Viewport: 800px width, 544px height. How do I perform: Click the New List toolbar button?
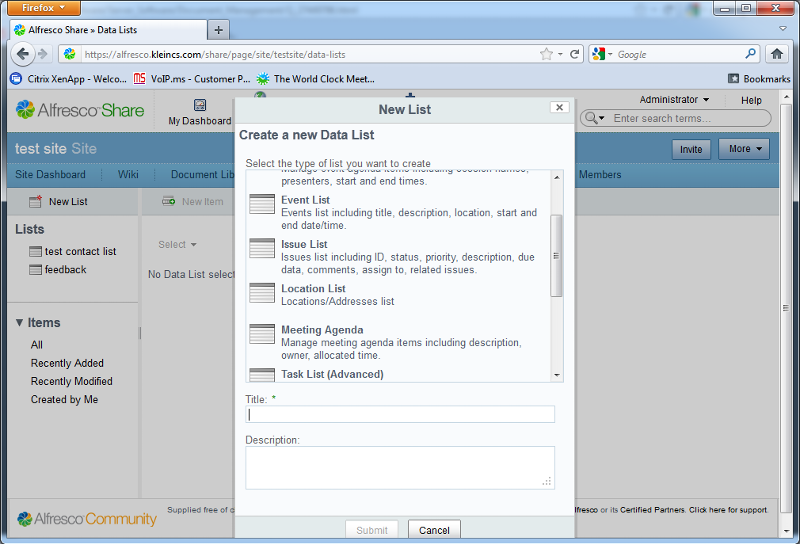click(x=58, y=202)
